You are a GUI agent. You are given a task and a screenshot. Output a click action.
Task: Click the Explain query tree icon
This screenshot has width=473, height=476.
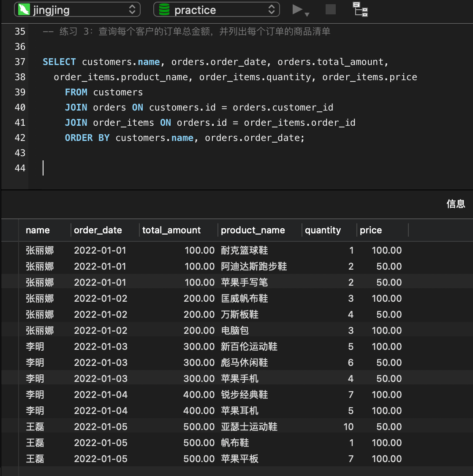(360, 9)
